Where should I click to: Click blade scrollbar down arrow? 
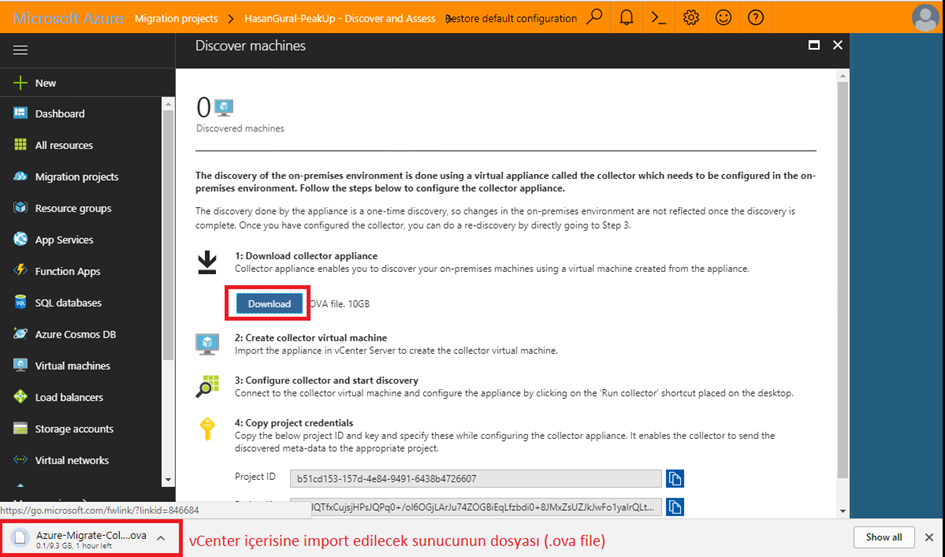coord(843,511)
